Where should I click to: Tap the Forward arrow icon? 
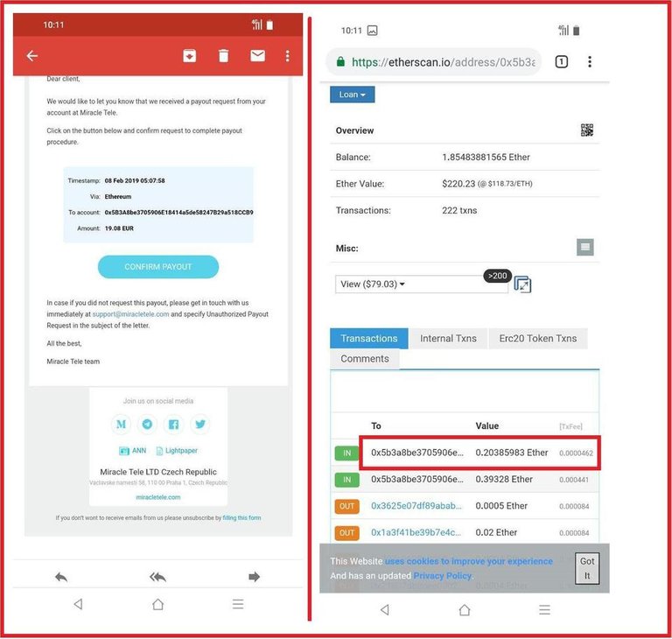click(x=254, y=577)
